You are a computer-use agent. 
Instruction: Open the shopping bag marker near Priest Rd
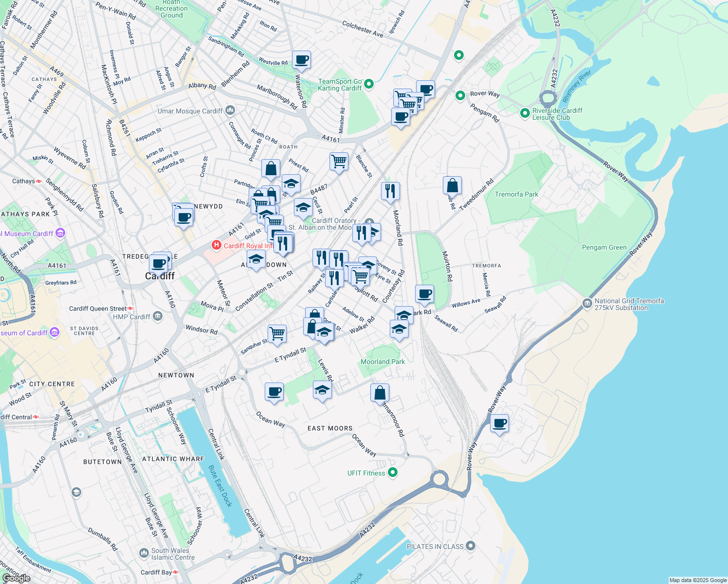pyautogui.click(x=271, y=170)
